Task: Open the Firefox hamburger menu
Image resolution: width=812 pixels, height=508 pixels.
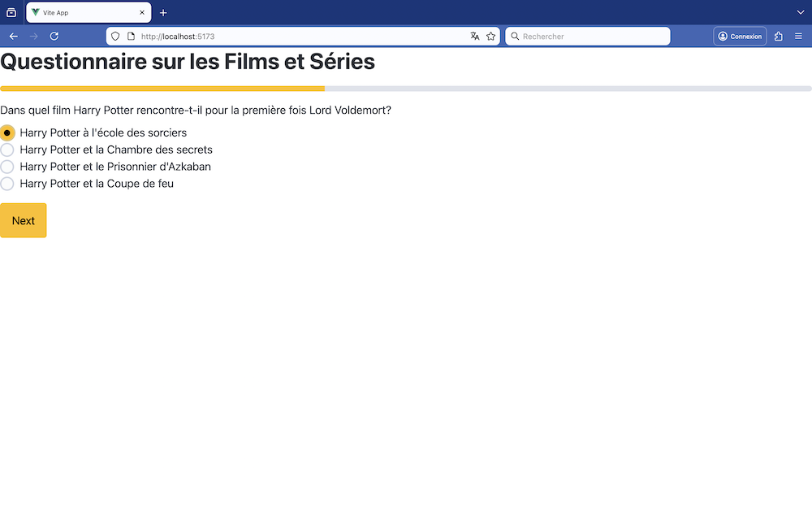Action: tap(798, 37)
